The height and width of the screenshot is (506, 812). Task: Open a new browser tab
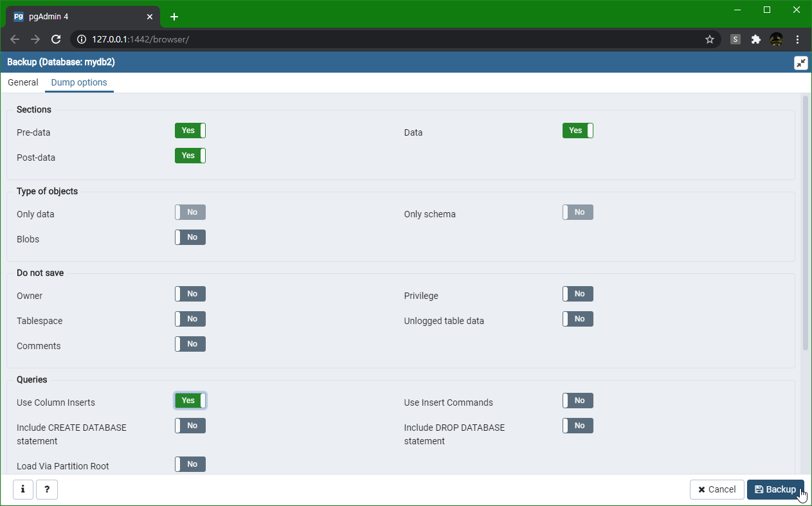174,17
